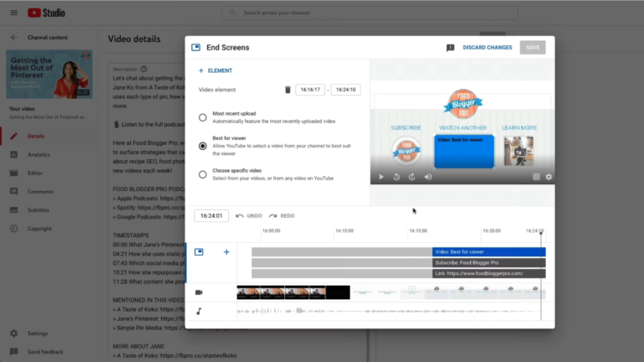
Task: Click the playhead time field 16:24:01
Action: click(x=211, y=216)
